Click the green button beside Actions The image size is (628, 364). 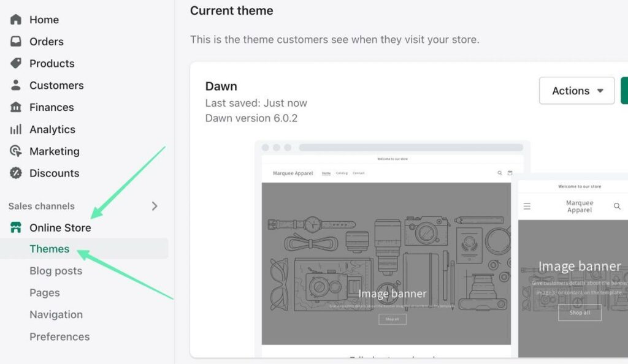pyautogui.click(x=624, y=91)
